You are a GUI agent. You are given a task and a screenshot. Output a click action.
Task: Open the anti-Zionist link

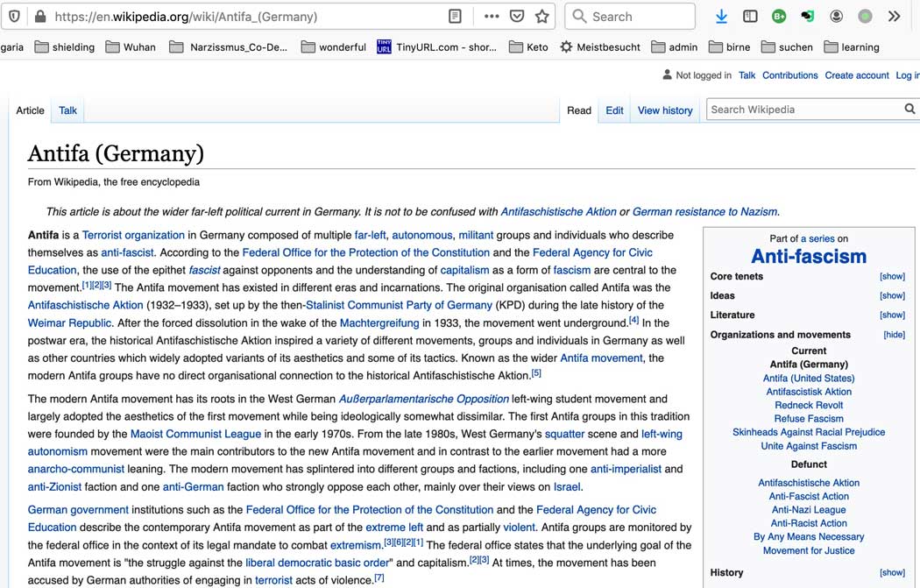tap(54, 487)
